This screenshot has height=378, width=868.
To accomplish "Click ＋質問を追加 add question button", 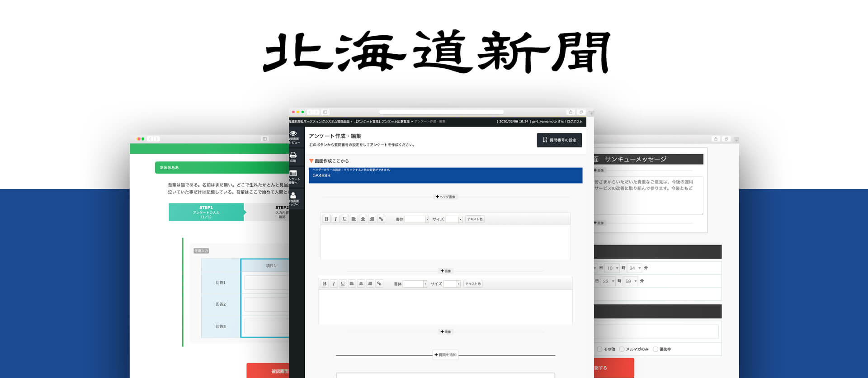I will click(x=445, y=355).
